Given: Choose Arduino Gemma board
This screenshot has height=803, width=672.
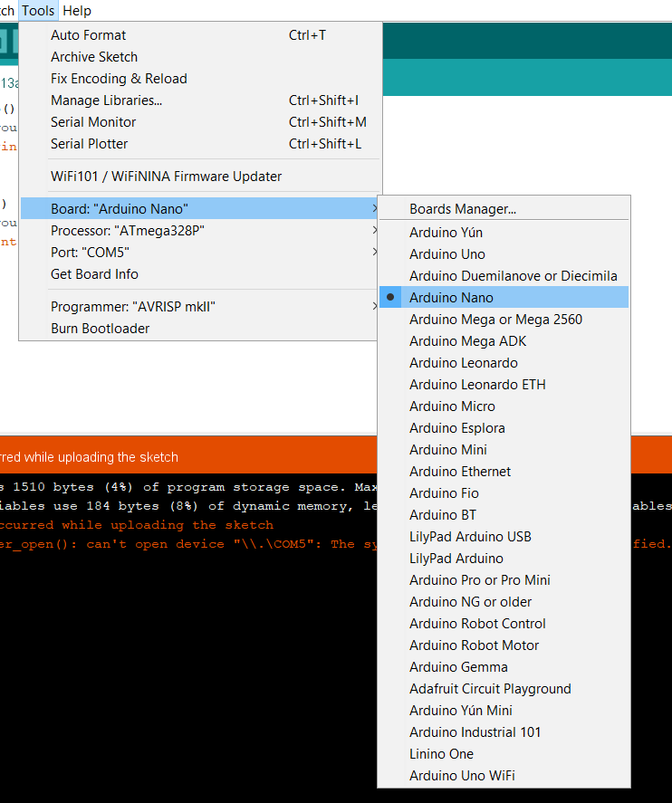Looking at the screenshot, I should [x=504, y=667].
